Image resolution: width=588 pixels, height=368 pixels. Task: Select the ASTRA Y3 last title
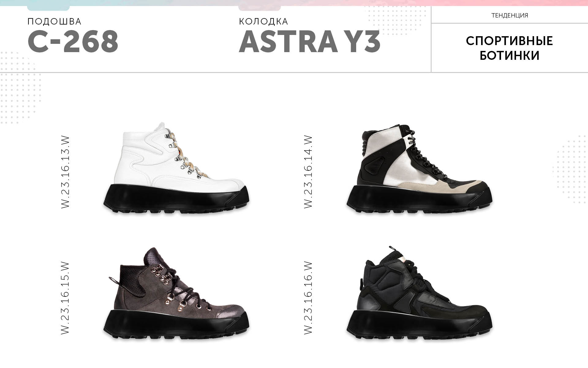pos(310,42)
